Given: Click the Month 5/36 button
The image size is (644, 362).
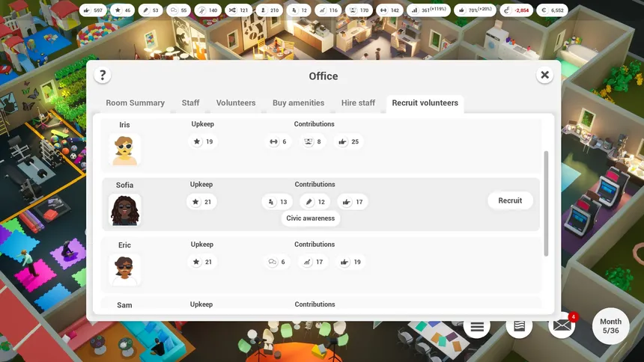Looking at the screenshot, I should 611,326.
